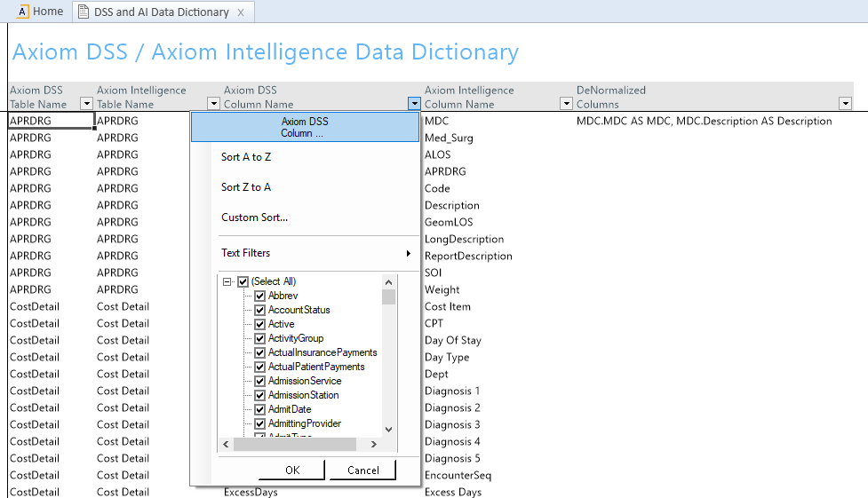Select the MDC column name cell
Screen dimensions: 868x498
pos(437,121)
